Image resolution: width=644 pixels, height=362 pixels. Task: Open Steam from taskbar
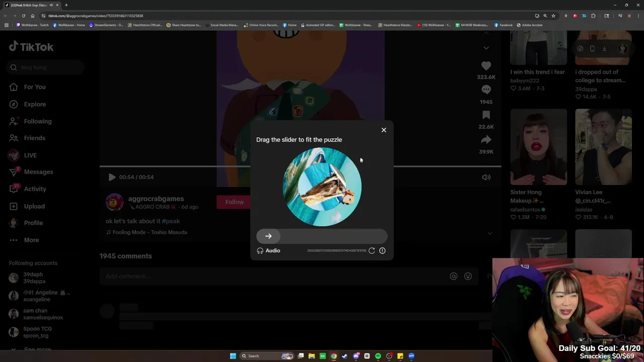345,356
